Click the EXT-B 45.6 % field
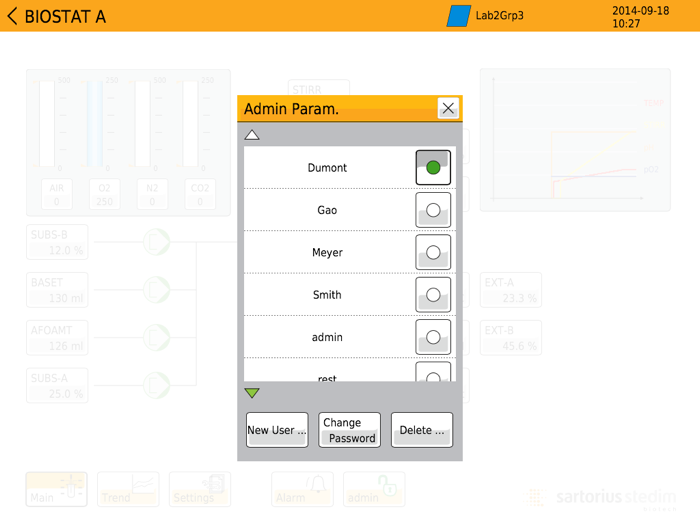The height and width of the screenshot is (525, 700). [511, 338]
